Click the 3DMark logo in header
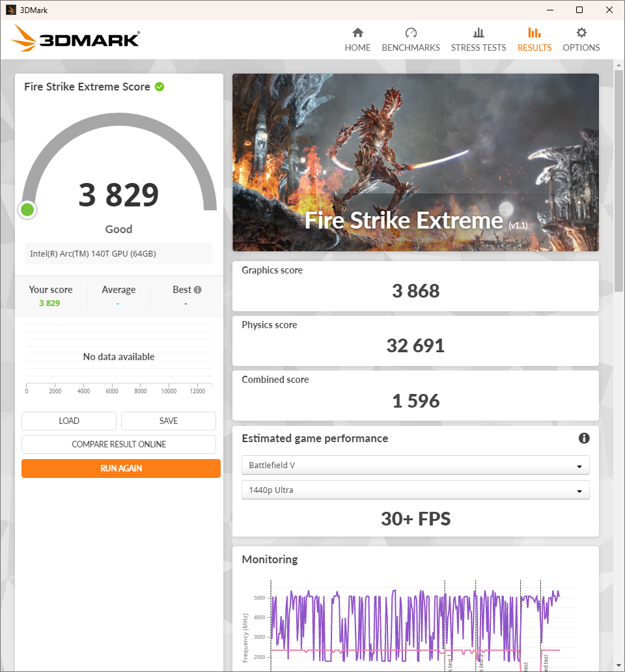This screenshot has height=672, width=625. click(76, 39)
